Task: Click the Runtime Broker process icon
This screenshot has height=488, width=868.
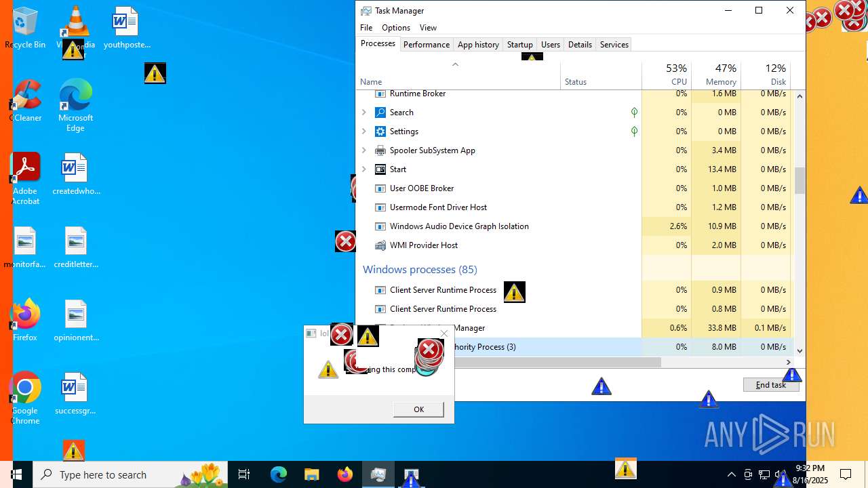Action: tap(380, 94)
